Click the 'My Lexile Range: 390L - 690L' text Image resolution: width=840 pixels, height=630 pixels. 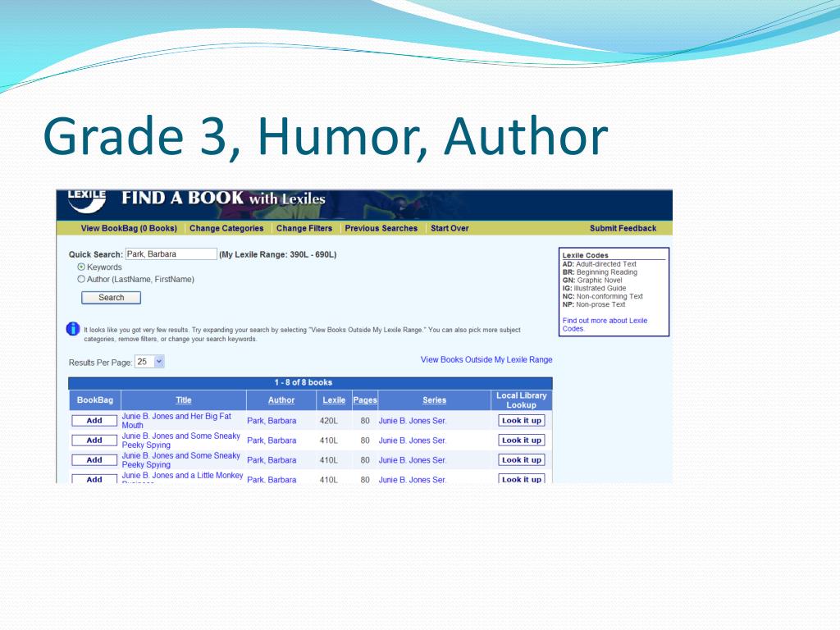click(277, 254)
